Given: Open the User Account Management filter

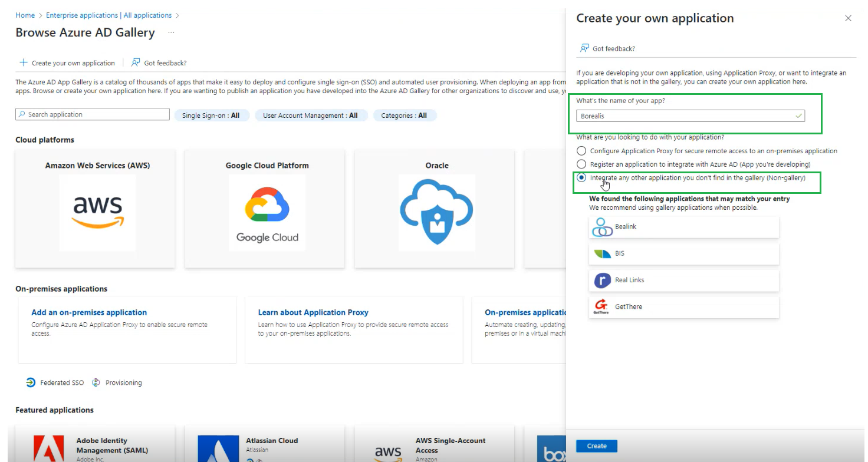Looking at the screenshot, I should tap(311, 115).
